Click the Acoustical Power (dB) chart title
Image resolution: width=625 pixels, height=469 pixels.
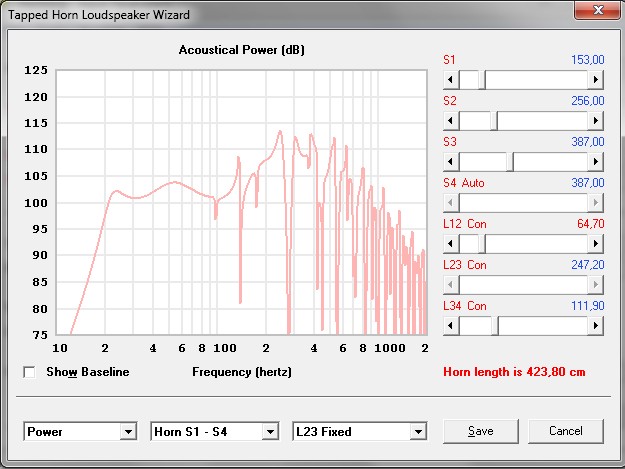point(242,50)
